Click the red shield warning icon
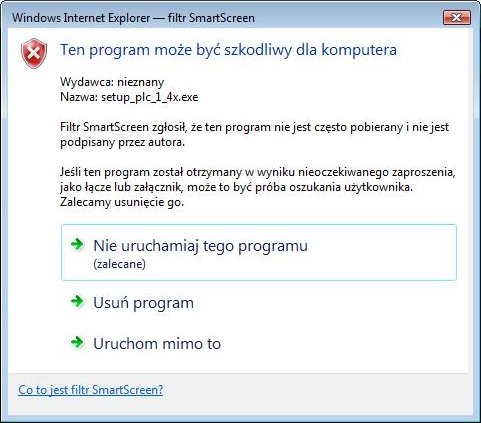Image resolution: width=481 pixels, height=423 pixels. [x=34, y=53]
